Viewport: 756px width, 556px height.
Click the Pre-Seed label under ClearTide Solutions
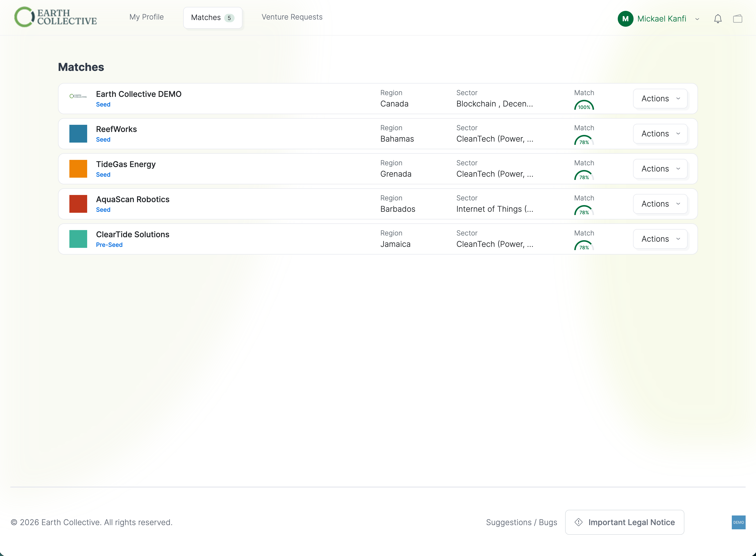[x=109, y=245]
